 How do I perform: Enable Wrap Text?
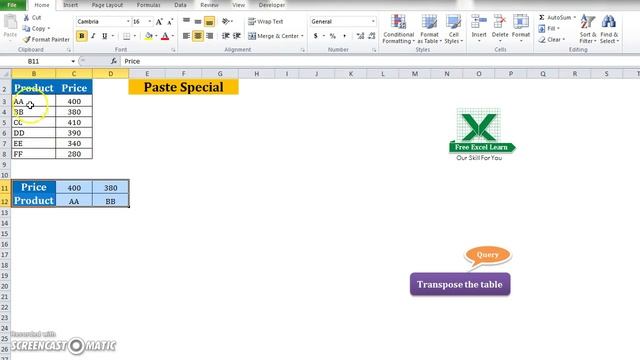266,21
